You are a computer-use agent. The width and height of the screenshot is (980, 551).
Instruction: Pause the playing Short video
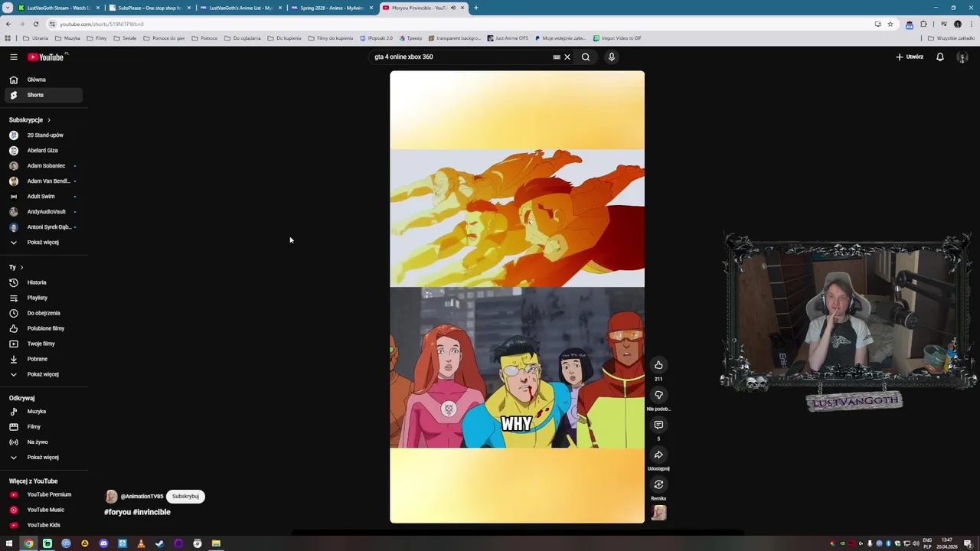pyautogui.click(x=517, y=297)
